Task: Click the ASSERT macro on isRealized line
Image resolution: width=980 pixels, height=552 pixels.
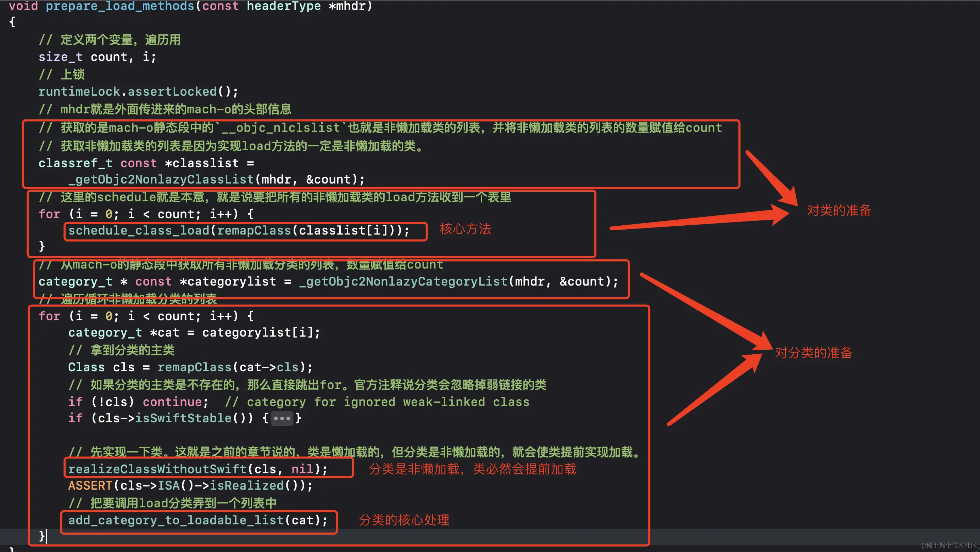Action: pos(90,486)
